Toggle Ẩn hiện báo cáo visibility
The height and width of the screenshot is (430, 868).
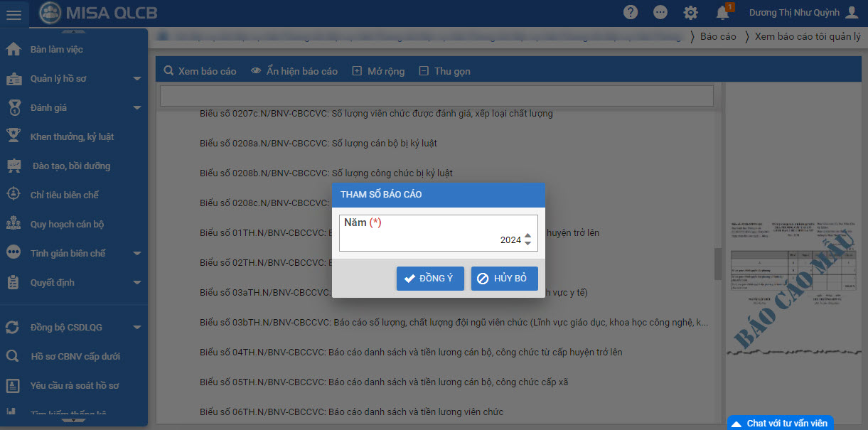294,71
